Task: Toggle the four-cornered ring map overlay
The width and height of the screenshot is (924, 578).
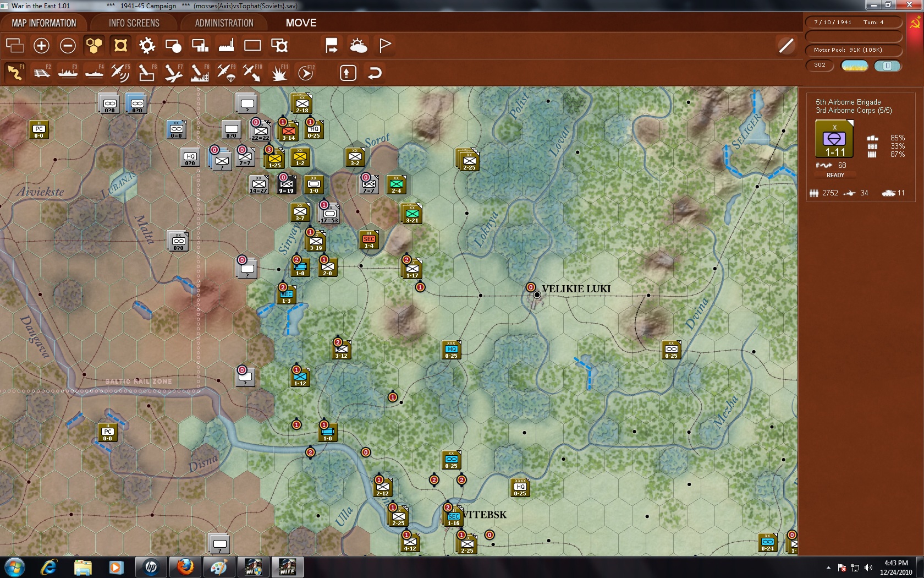Action: [x=120, y=46]
